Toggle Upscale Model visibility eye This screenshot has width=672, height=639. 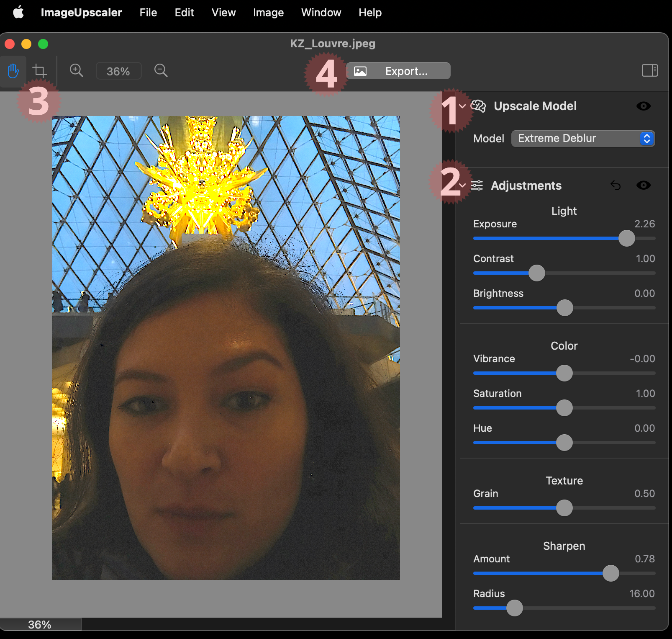point(644,106)
